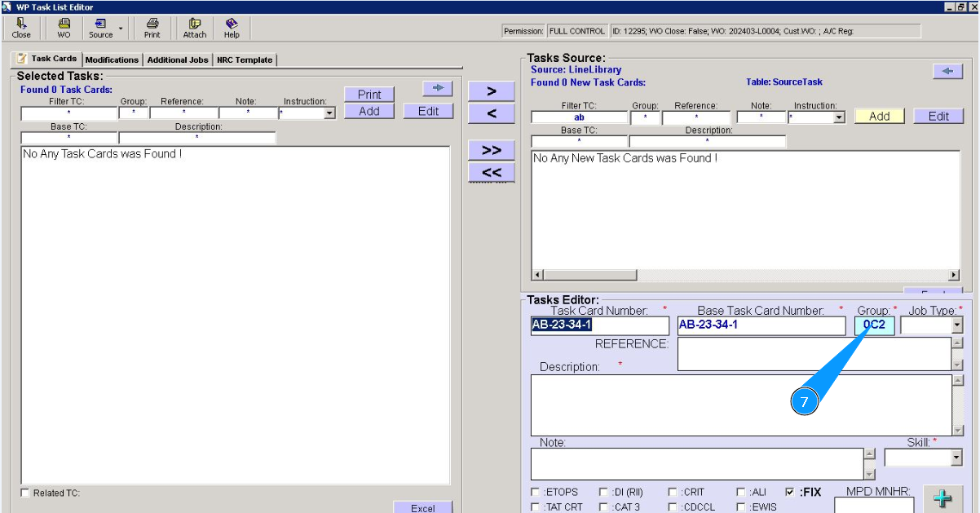Expand the Skill dropdown
The height and width of the screenshot is (513, 980).
pos(956,458)
